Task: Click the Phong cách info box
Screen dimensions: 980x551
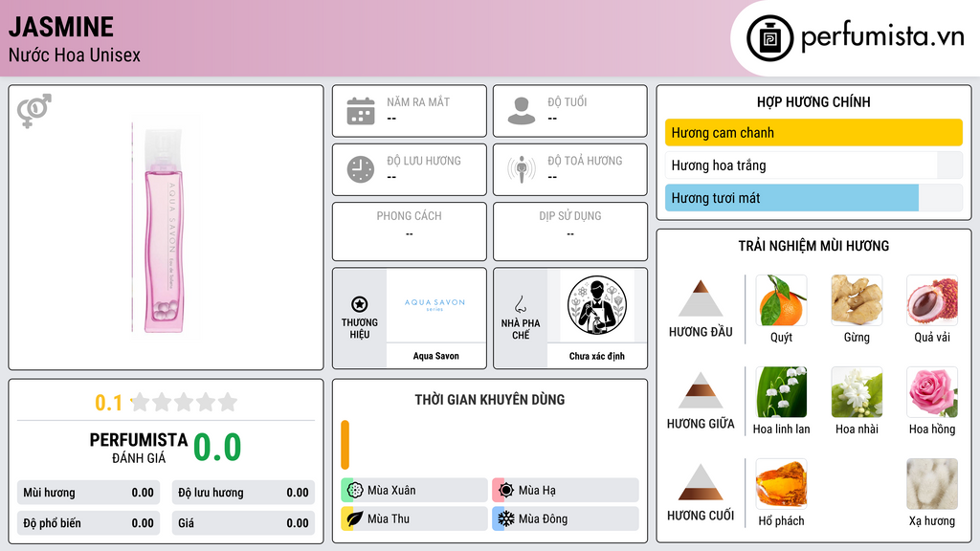Action: 410,231
